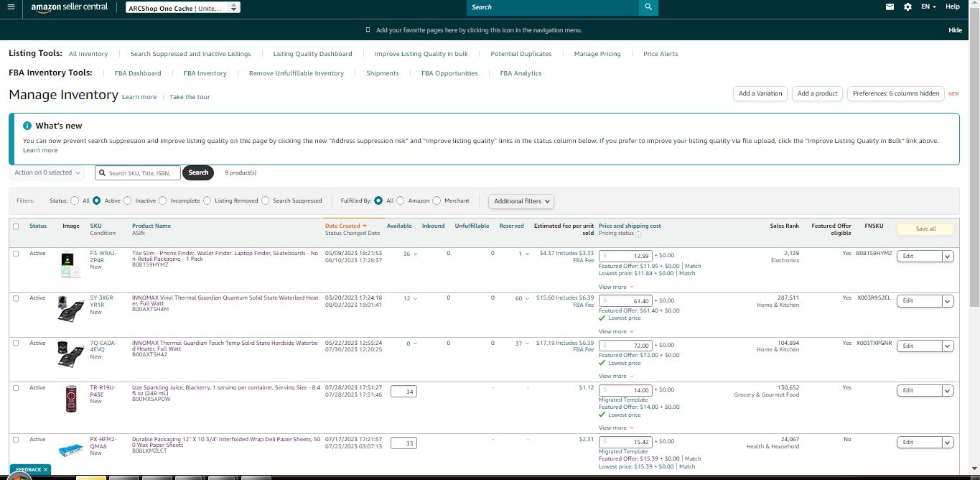Expand available quantity 36 chevron

(x=415, y=254)
